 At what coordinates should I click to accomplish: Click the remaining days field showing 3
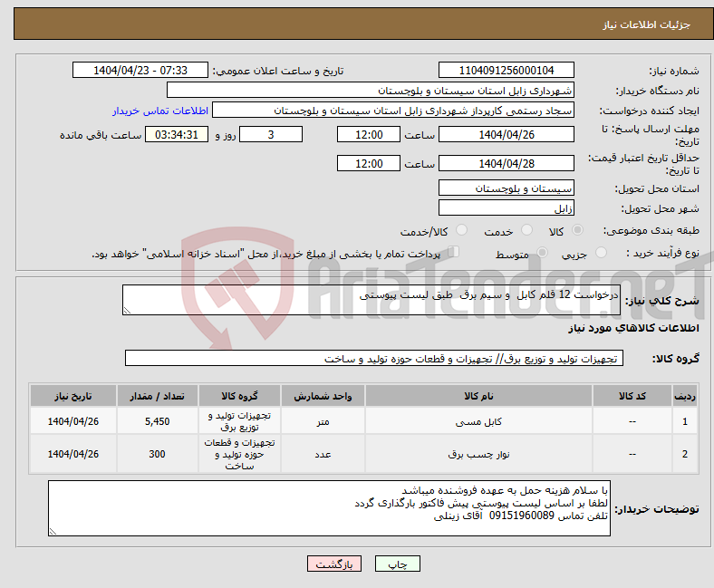pos(271,134)
